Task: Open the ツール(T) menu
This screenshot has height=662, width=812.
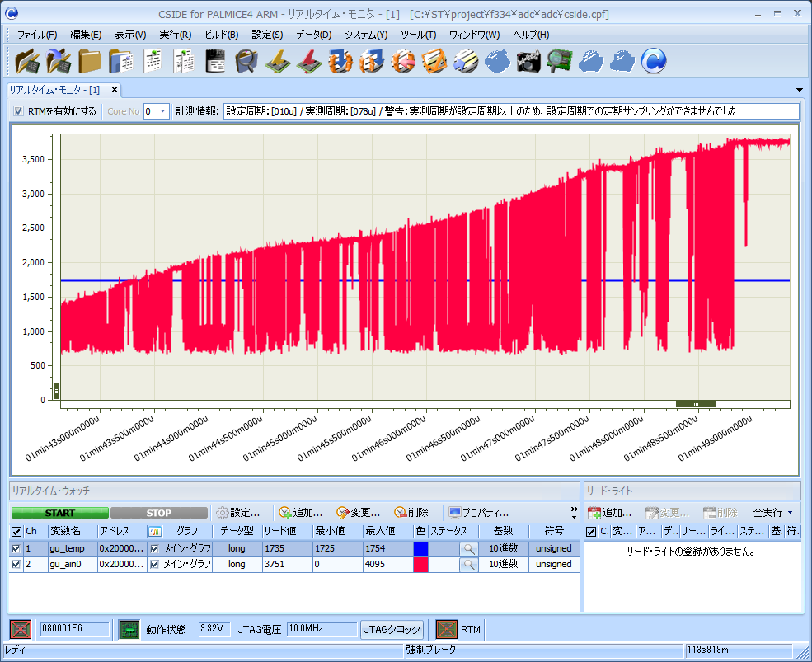Action: pyautogui.click(x=419, y=35)
